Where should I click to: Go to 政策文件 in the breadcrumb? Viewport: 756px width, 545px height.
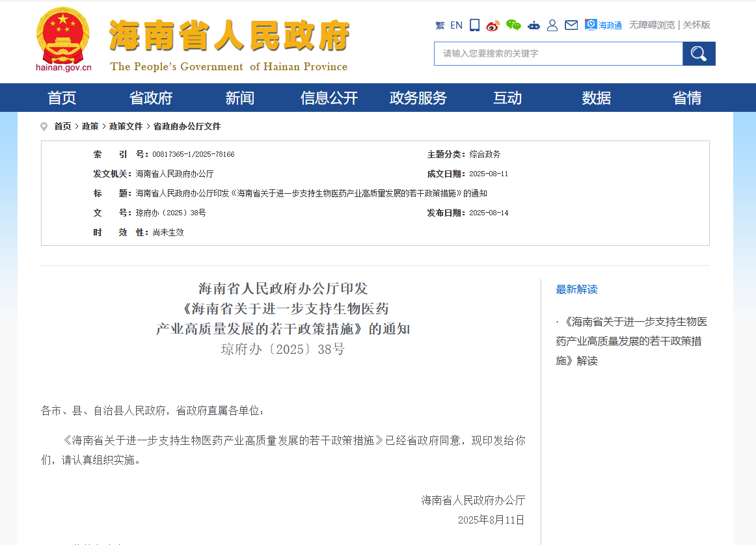pos(126,126)
